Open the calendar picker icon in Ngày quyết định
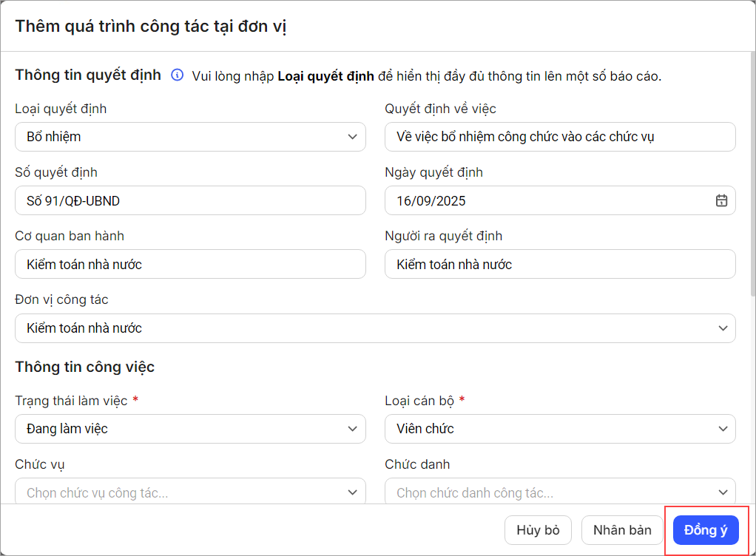This screenshot has width=756, height=556. pyautogui.click(x=721, y=200)
